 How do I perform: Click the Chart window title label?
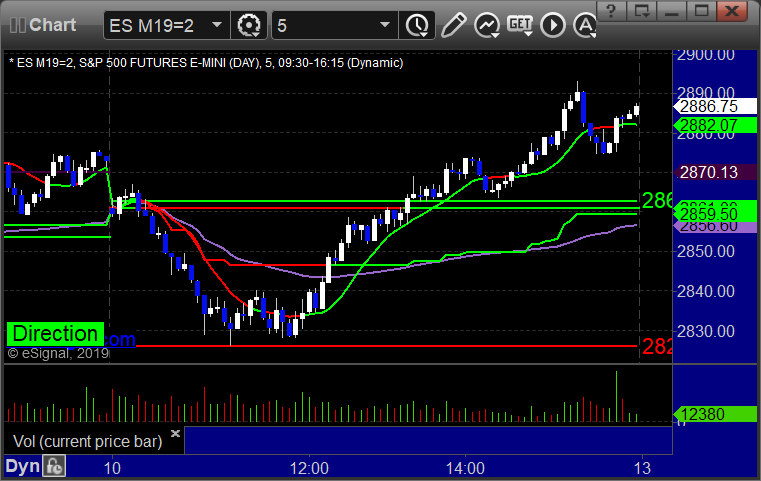(x=52, y=25)
